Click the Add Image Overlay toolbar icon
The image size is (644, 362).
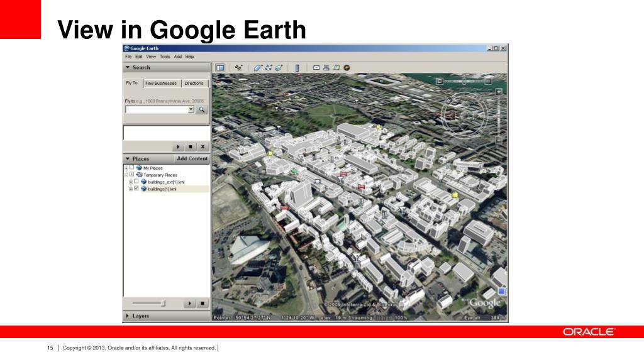(279, 68)
